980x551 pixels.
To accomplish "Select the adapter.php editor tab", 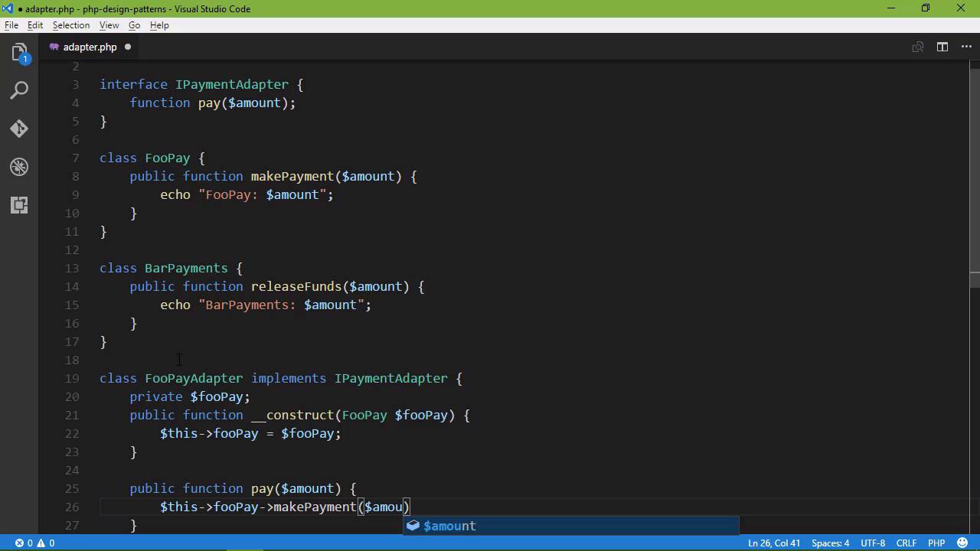I will coord(90,47).
